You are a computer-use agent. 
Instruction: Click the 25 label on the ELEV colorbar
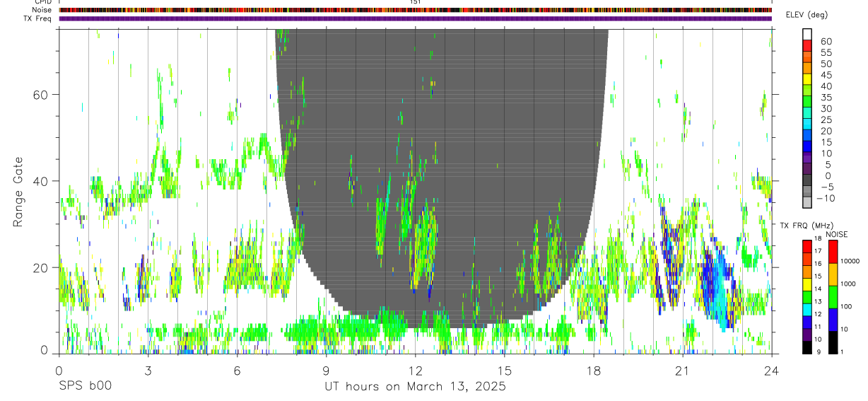(x=826, y=120)
